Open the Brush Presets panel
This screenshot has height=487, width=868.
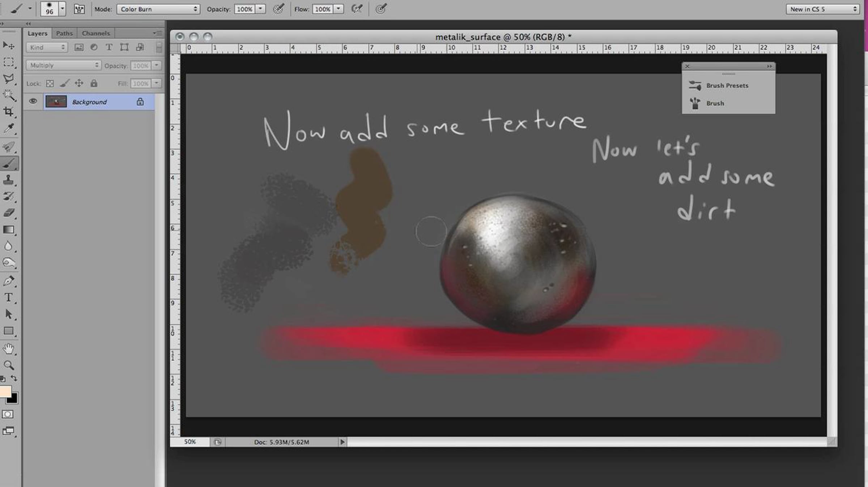pos(727,86)
